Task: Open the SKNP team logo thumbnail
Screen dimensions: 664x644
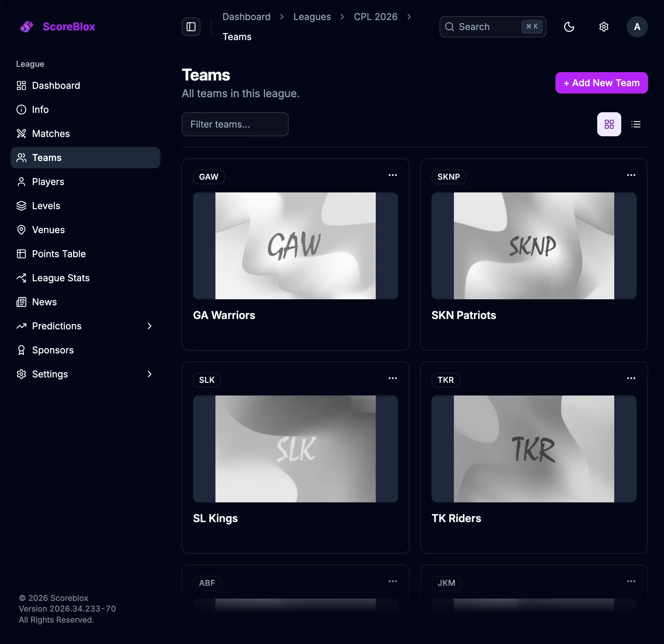Action: (x=534, y=246)
